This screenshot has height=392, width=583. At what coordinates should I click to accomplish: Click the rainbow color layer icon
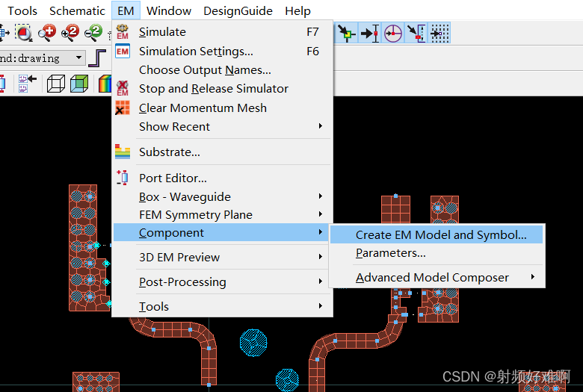click(x=105, y=83)
